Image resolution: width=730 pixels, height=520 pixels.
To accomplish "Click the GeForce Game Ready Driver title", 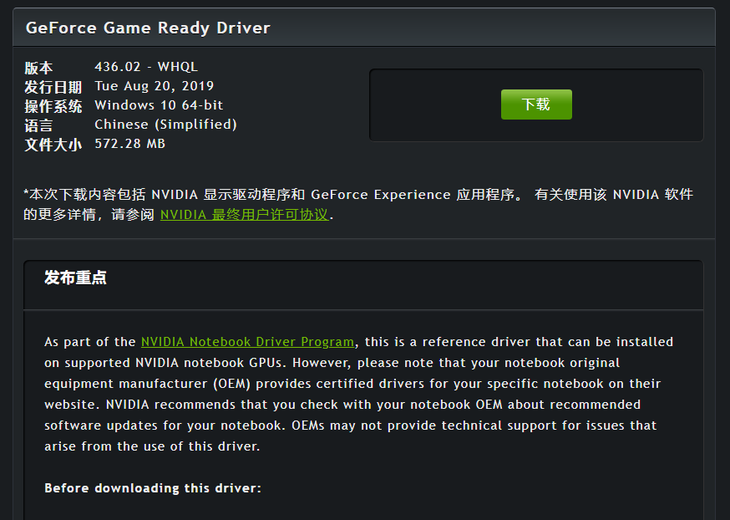I will tap(148, 28).
